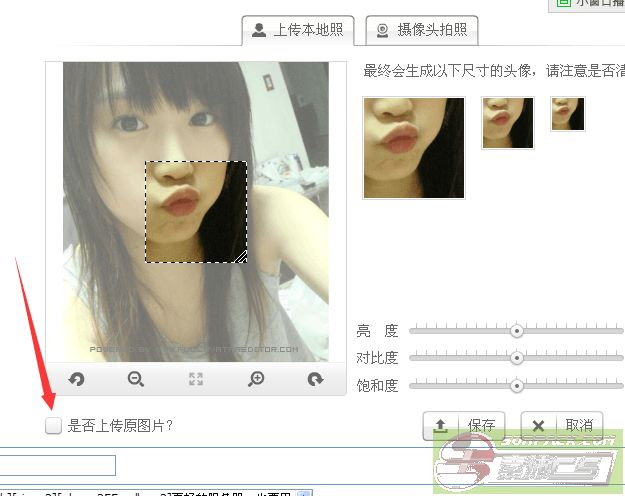Select the medium avatar preview thumbnail
Viewport: 625px width, 496px height.
(x=508, y=123)
